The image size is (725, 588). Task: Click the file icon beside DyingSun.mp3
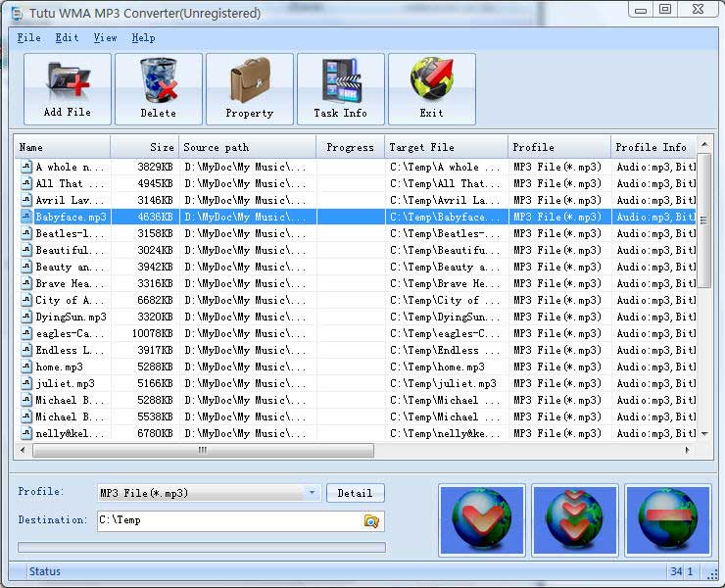pyautogui.click(x=26, y=317)
